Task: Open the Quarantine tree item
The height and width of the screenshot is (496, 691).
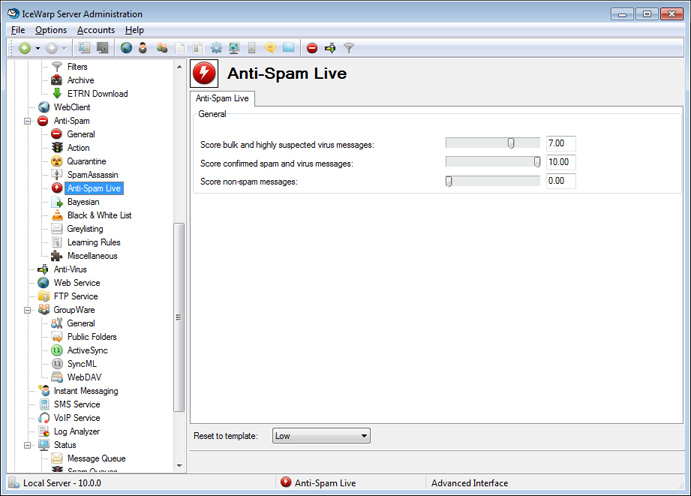Action: [x=86, y=161]
